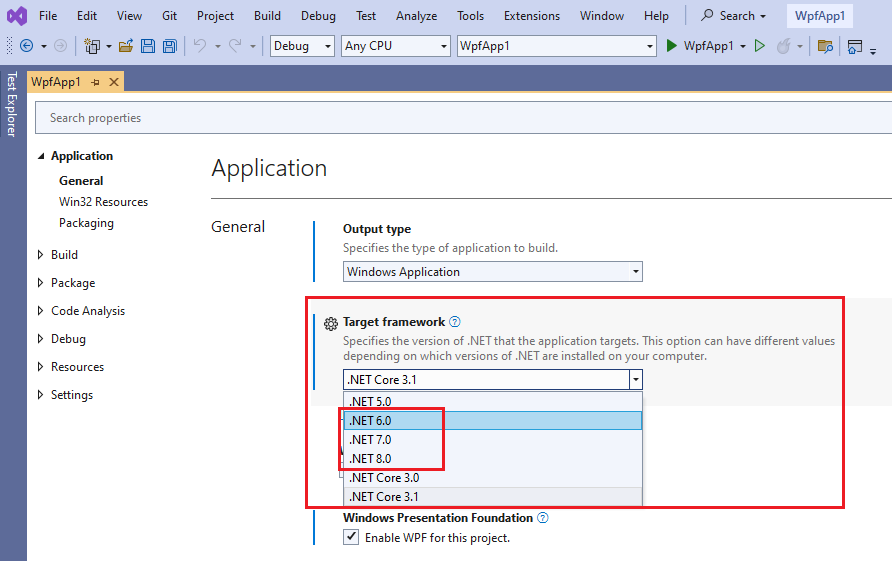
Task: Collapse the Application section in the sidebar
Action: tap(41, 156)
